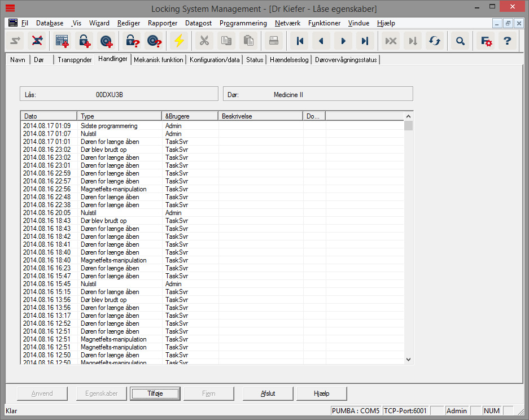Select the Konfiguration/data tab
This screenshot has height=420, width=529.
(215, 60)
